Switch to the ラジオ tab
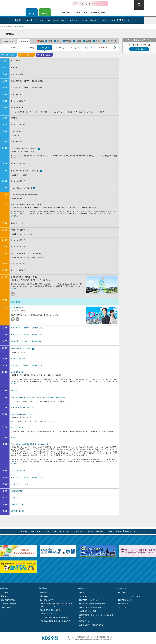The height and width of the screenshot is (644, 156). coord(45,13)
